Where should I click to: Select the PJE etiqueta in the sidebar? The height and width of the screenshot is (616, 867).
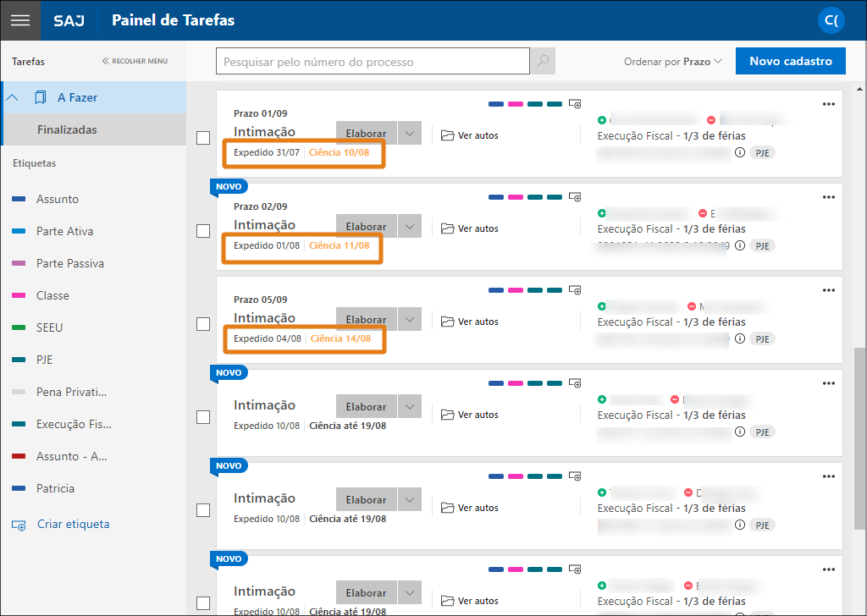pyautogui.click(x=44, y=360)
